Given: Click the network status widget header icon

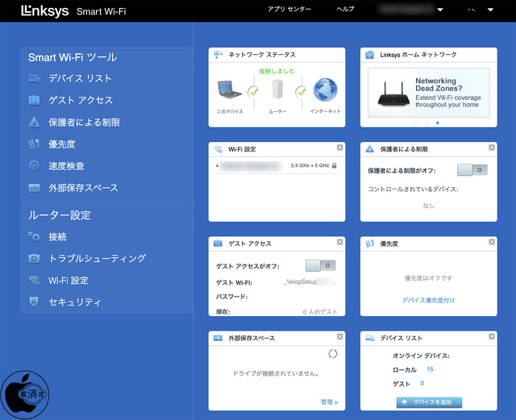Looking at the screenshot, I should pos(218,54).
